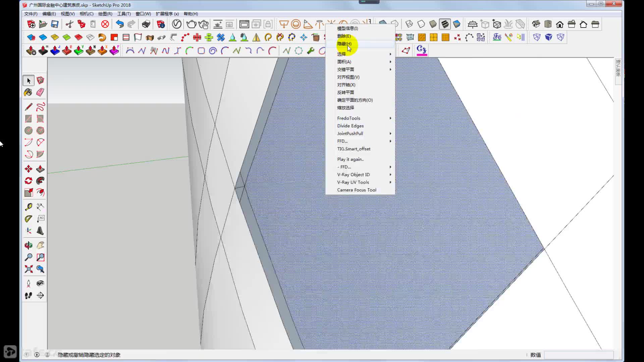Expand the 交错平面 submenu
Viewport: 644px width, 362px height.
tap(361, 69)
